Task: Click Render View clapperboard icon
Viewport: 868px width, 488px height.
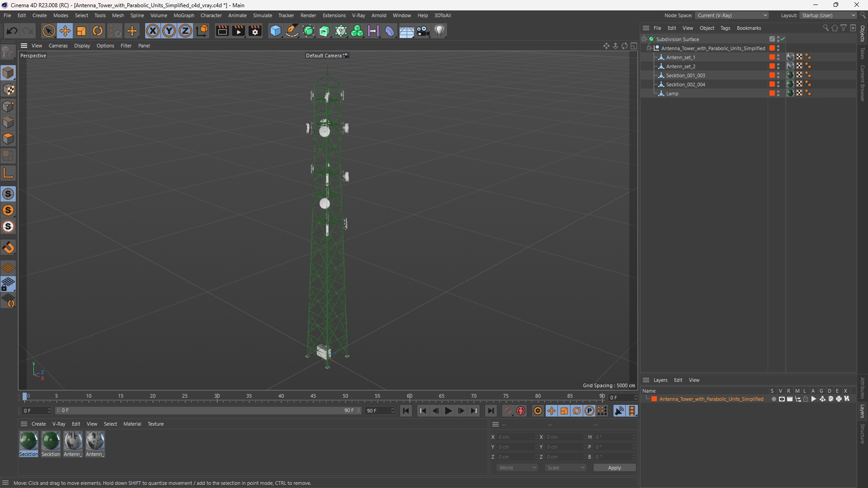Action: (x=222, y=31)
